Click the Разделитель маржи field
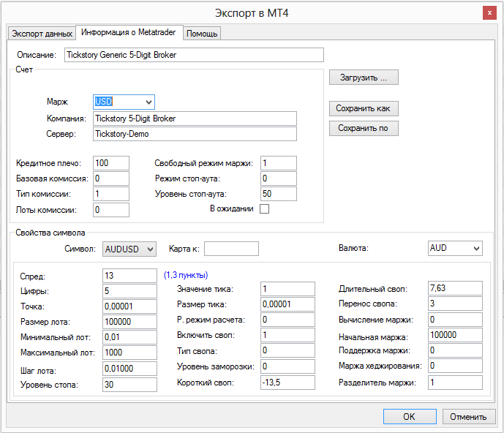 click(455, 383)
